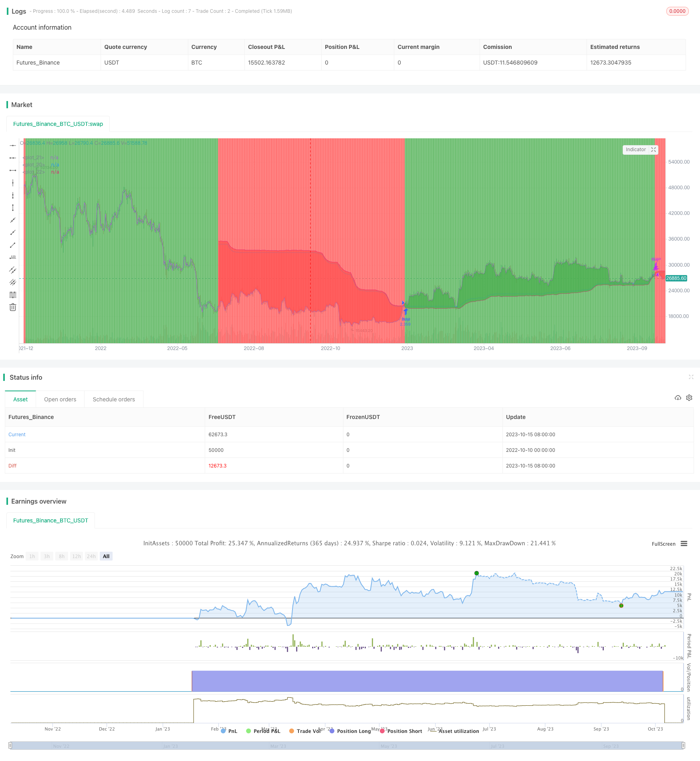Image resolution: width=700 pixels, height=761 pixels.
Task: Toggle the PnL legend series
Action: coord(229,731)
